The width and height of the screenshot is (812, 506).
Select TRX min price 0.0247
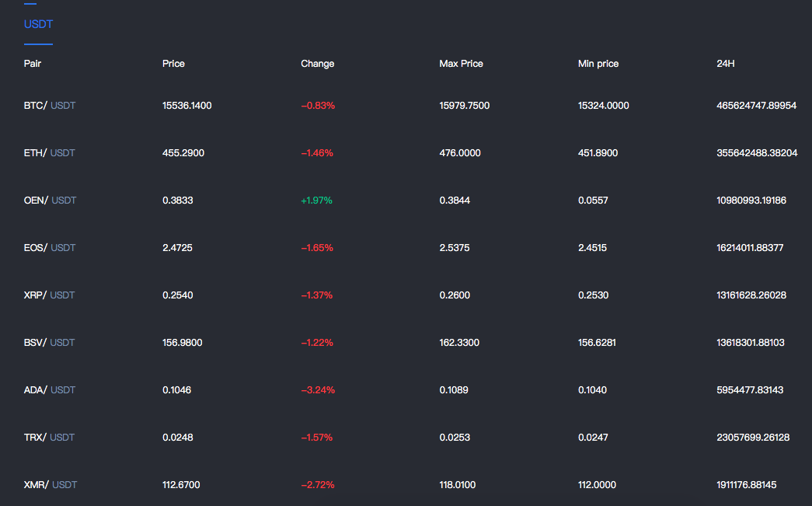tap(593, 437)
